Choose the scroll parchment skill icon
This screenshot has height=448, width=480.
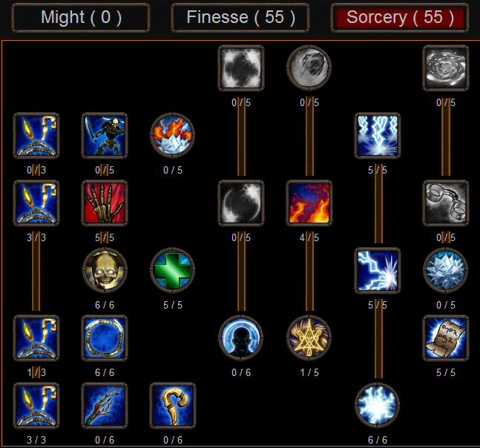point(446,338)
